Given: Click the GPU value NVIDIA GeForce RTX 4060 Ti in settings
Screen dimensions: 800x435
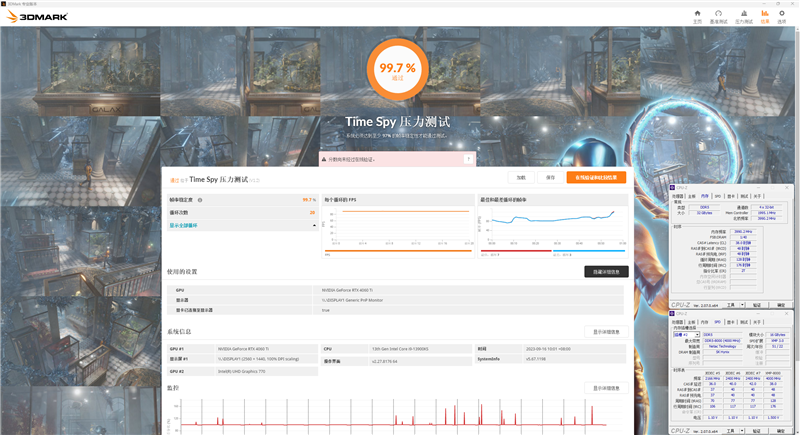Looking at the screenshot, I should click(x=347, y=290).
